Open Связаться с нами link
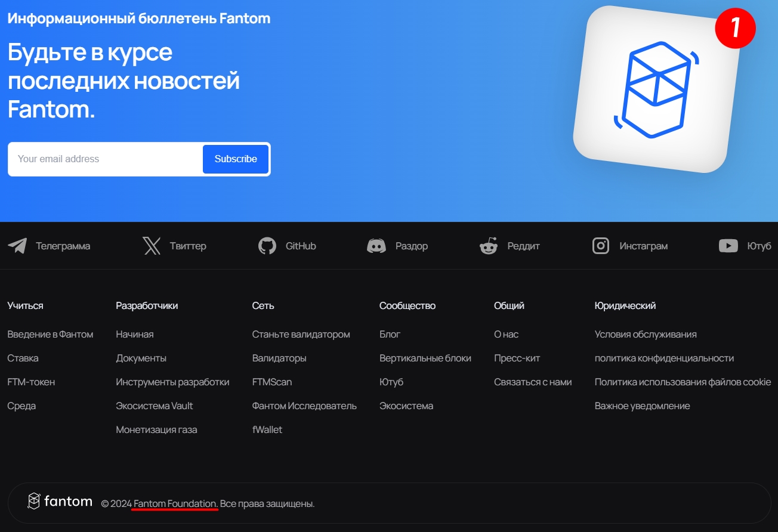 tap(533, 382)
